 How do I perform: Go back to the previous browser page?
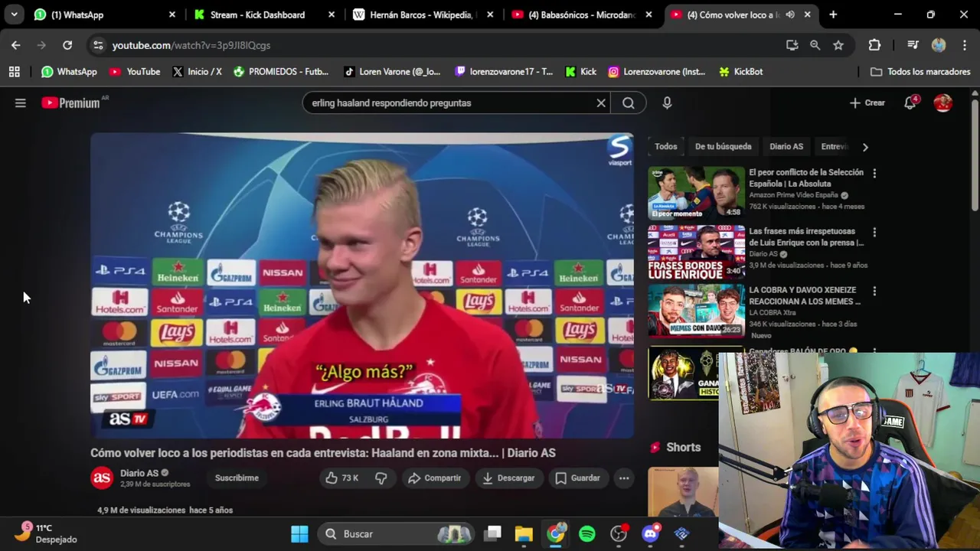point(15,45)
